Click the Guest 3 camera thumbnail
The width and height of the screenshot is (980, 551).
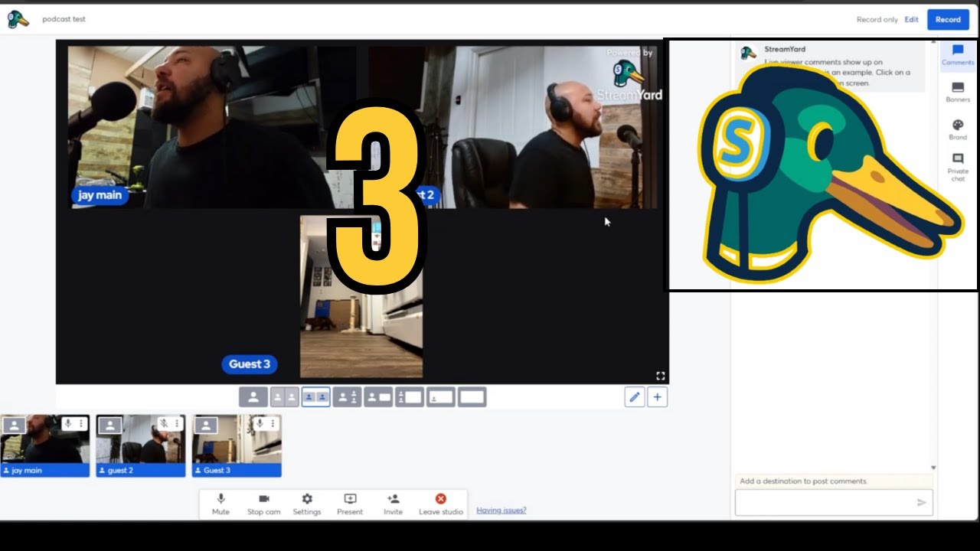coord(237,446)
